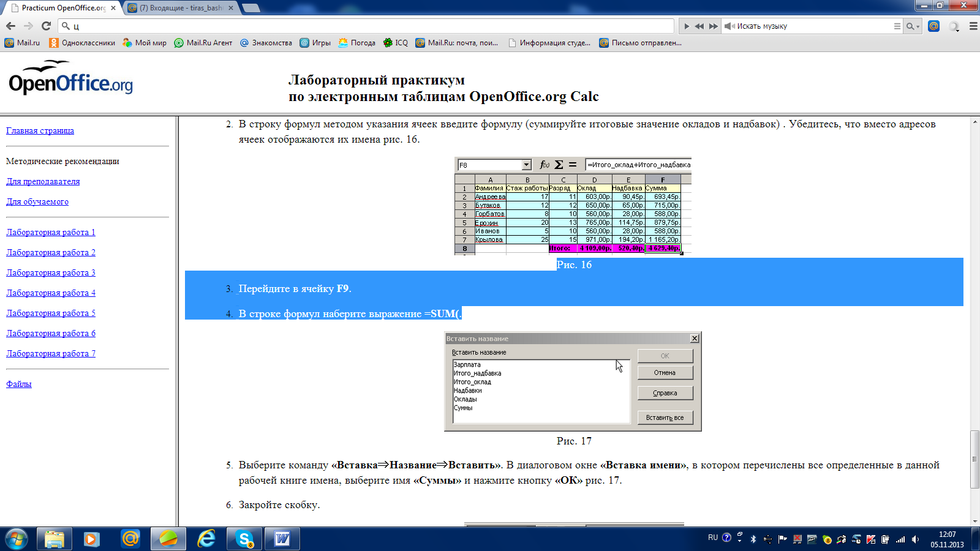This screenshot has width=980, height=551.
Task: Click the Action Center flag icon
Action: click(782, 539)
